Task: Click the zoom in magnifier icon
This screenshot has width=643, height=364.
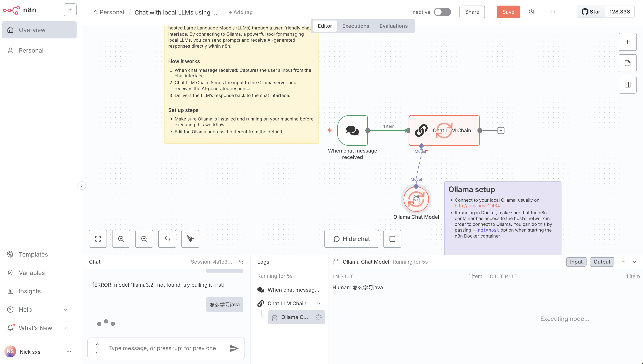Action: [121, 239]
